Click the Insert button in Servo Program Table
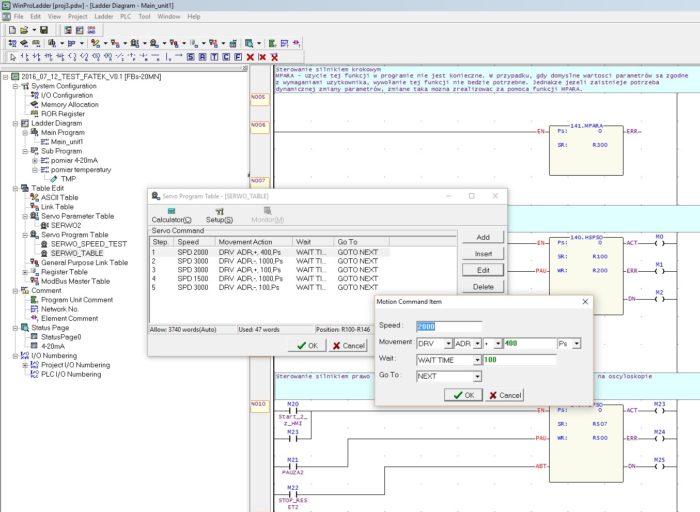Screen dimensions: 700x512 click(x=483, y=254)
